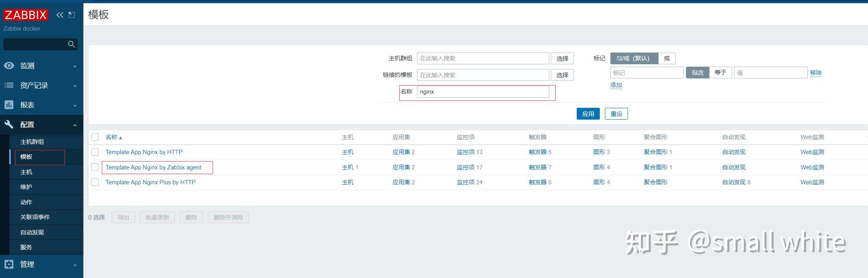Open Template App Nginx by HTTP

pyautogui.click(x=144, y=152)
